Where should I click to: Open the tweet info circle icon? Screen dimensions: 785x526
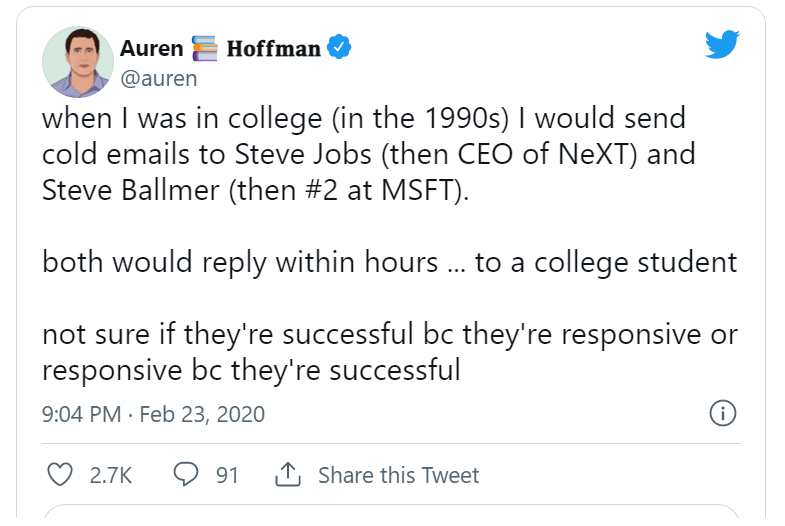(722, 413)
